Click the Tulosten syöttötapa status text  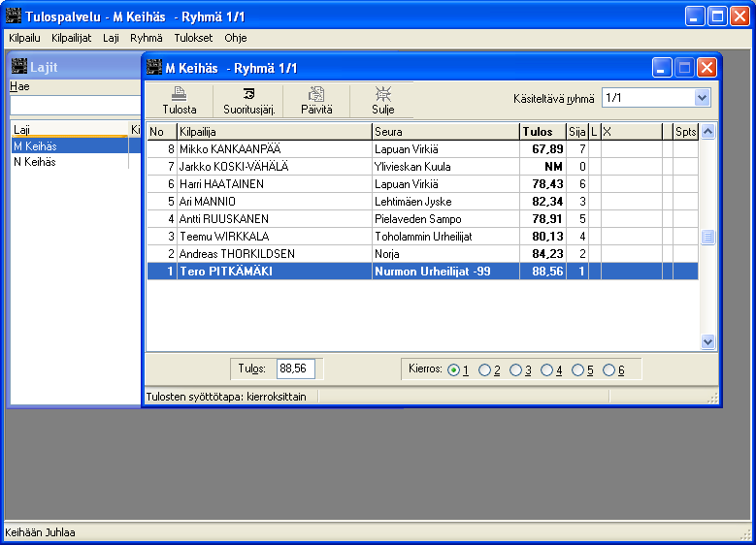point(226,397)
